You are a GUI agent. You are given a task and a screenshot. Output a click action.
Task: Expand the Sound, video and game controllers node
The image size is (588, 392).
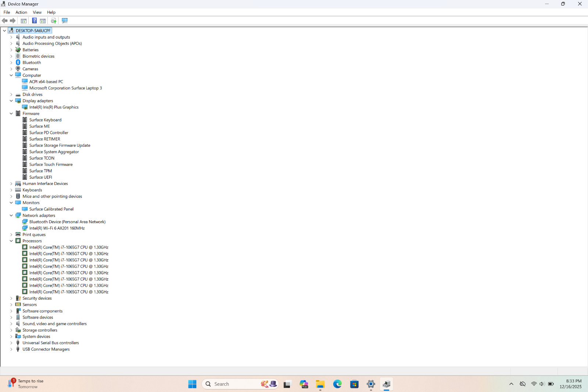click(11, 324)
